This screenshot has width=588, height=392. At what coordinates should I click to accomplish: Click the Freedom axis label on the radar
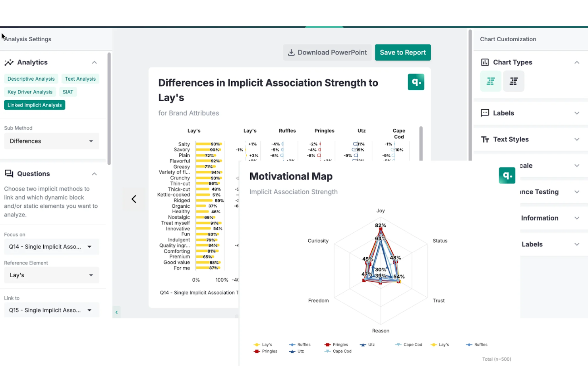(x=318, y=301)
